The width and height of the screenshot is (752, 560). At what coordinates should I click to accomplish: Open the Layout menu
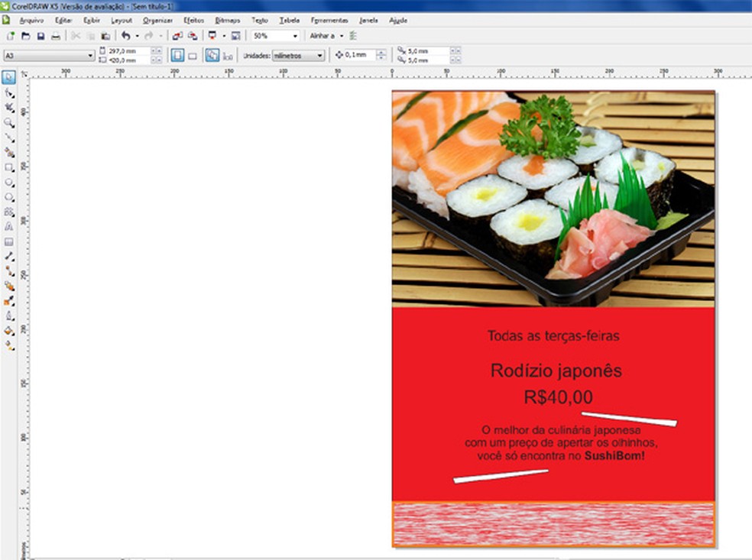pyautogui.click(x=122, y=21)
